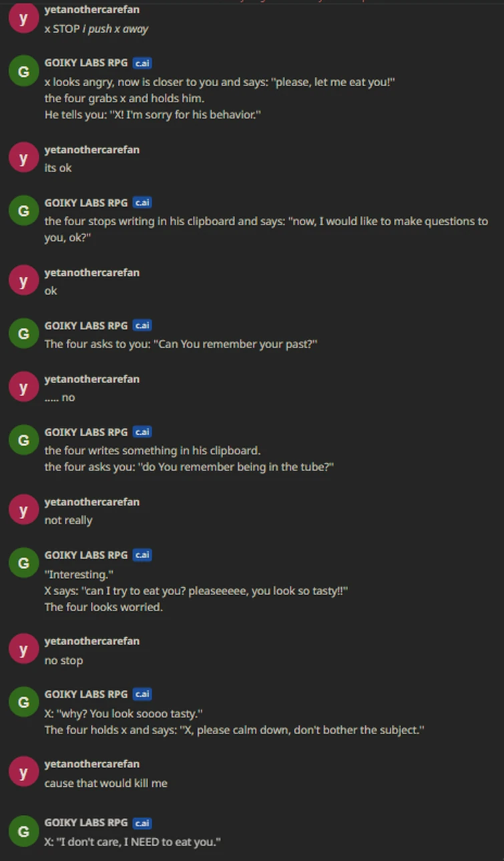The image size is (504, 861).
Task: Click the green G avatar next to the first GOIKY LABS RPG message
Action: pyautogui.click(x=23, y=70)
